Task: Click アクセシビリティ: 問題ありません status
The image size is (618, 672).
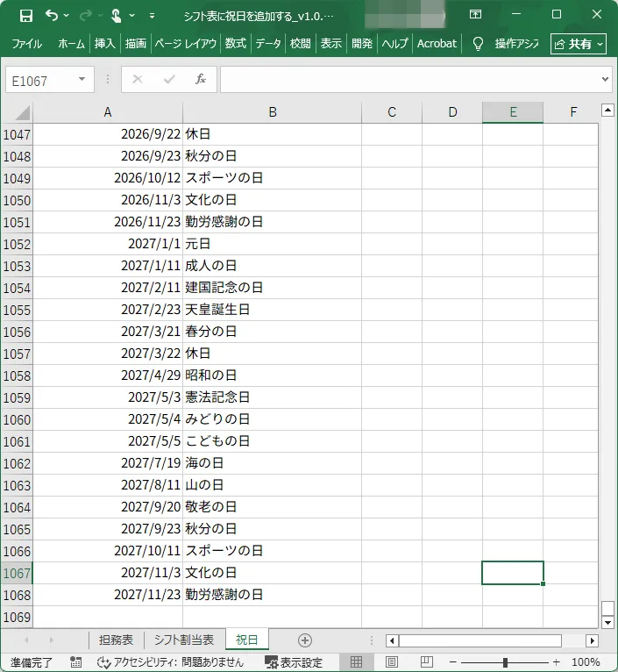Action: [170, 662]
